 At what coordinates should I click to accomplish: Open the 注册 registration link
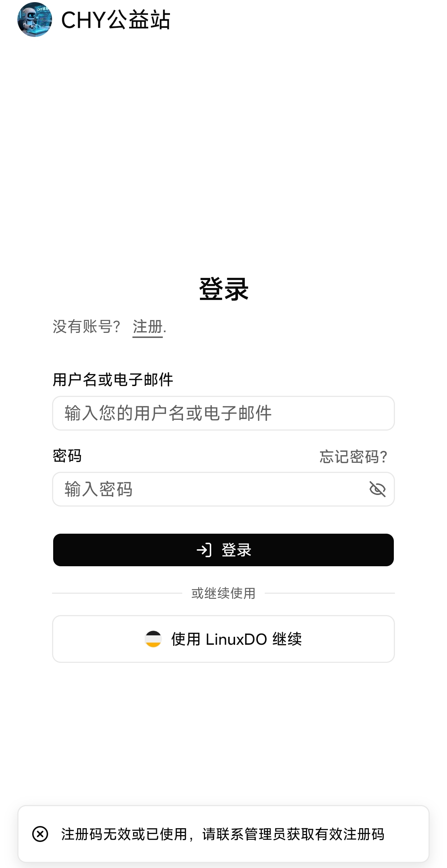click(x=148, y=327)
